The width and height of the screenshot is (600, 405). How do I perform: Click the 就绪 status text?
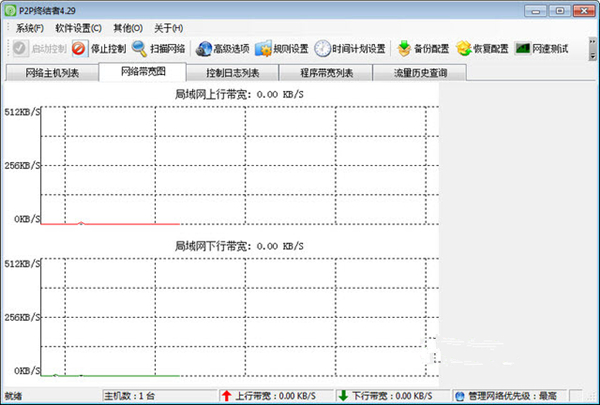(x=13, y=396)
